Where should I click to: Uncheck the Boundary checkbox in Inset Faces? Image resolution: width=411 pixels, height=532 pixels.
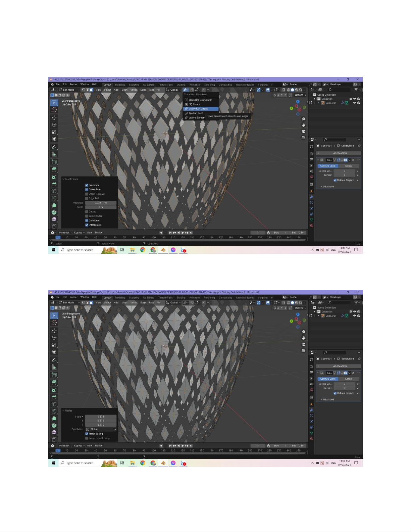(87, 185)
